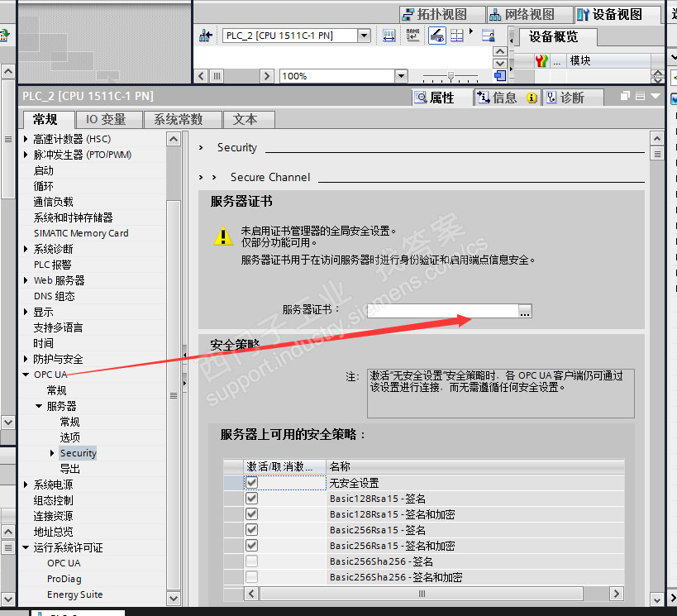Screen dimensions: 677x616
Task: Switch to the 拓扑视图 tab
Action: [441, 15]
